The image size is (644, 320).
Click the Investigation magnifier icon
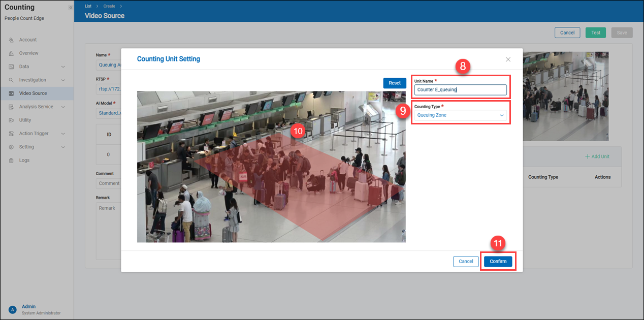(11, 80)
